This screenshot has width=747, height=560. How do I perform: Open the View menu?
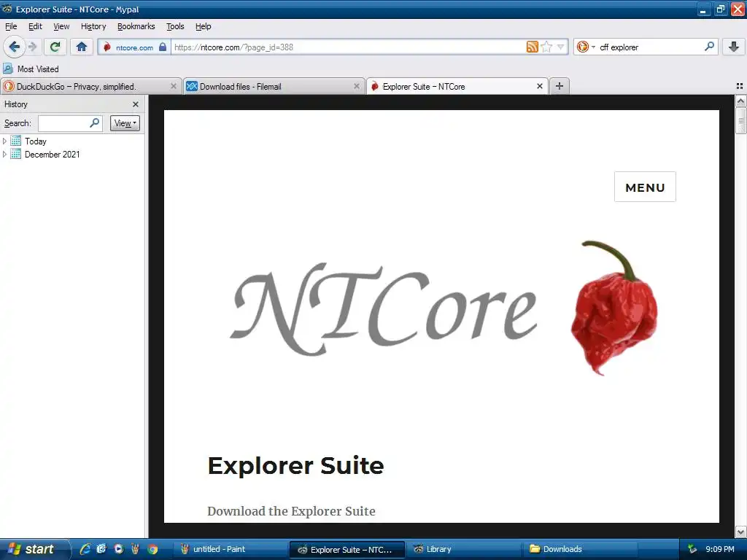coord(61,26)
